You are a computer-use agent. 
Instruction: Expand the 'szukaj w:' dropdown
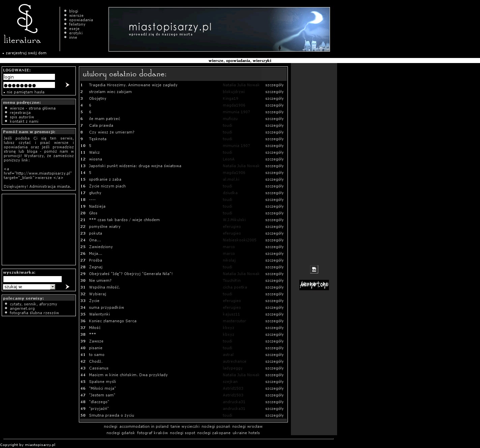point(53,287)
